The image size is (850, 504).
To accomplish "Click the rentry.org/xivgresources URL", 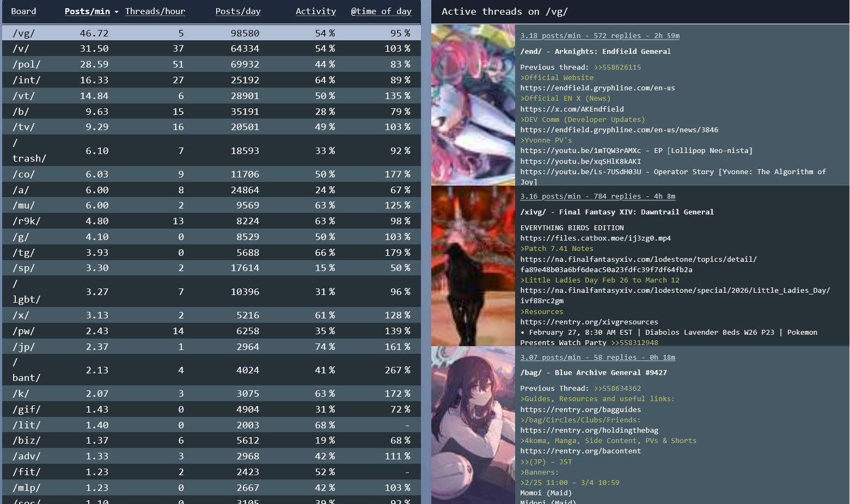I will [x=589, y=322].
